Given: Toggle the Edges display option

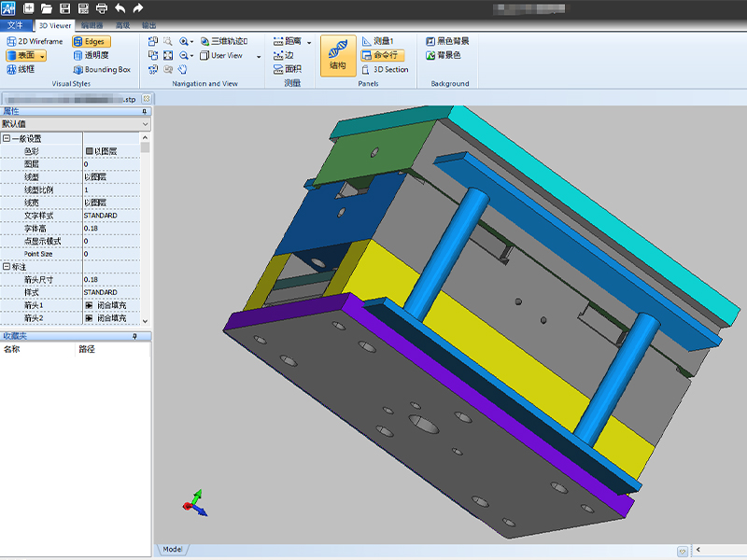Looking at the screenshot, I should 91,42.
